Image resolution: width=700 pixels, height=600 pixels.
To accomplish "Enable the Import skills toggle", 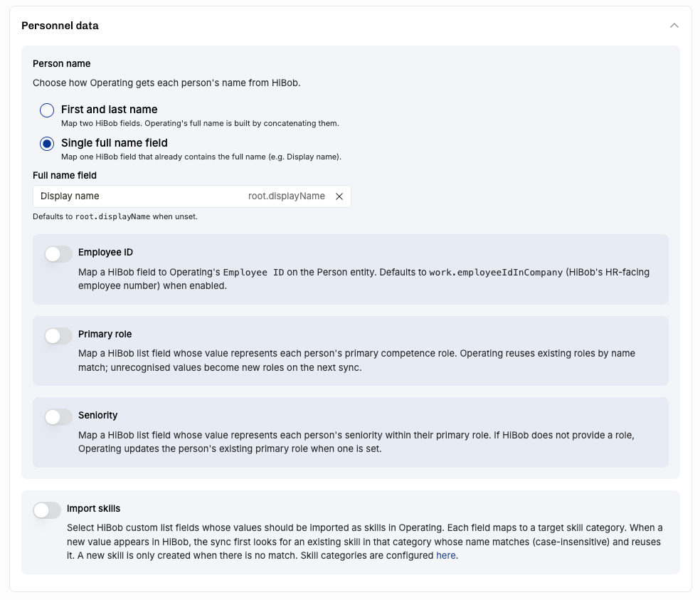I will coord(47,510).
